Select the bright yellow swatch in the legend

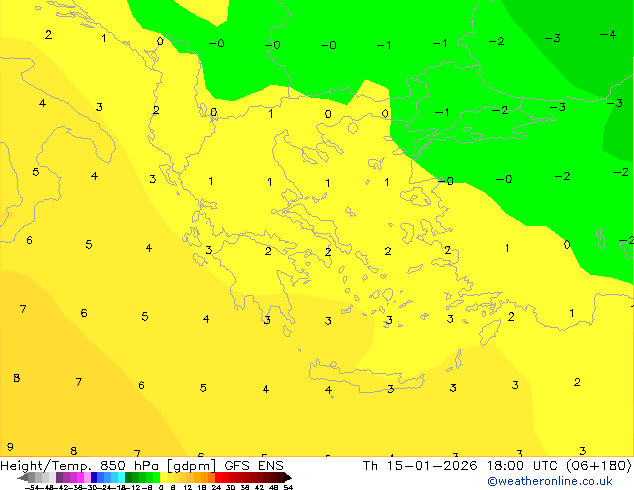[x=163, y=477]
